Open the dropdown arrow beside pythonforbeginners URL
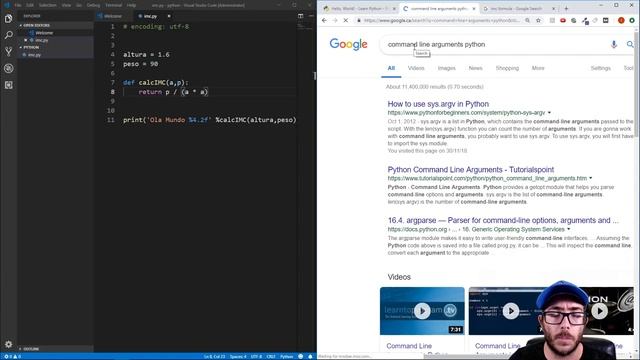 coord(549,113)
